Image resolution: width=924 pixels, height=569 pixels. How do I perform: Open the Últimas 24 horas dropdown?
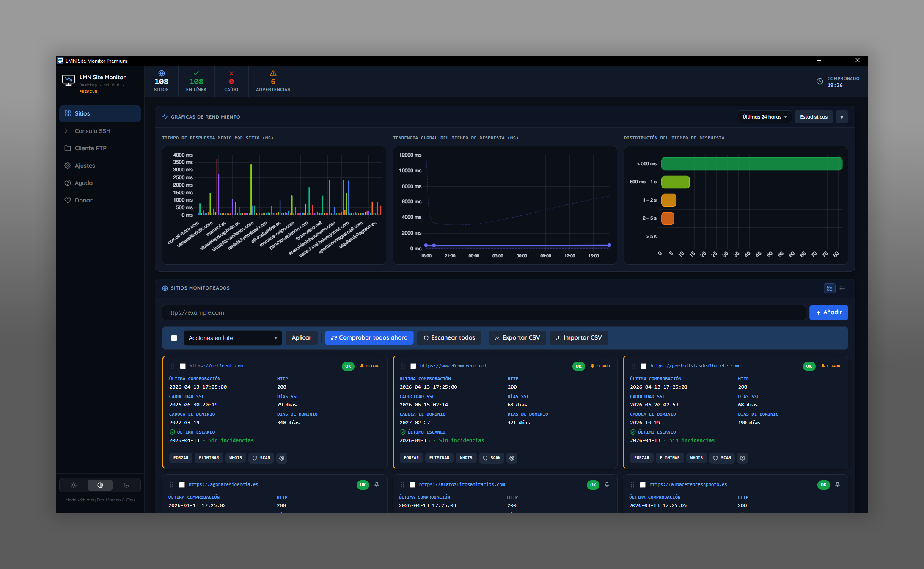pyautogui.click(x=764, y=117)
